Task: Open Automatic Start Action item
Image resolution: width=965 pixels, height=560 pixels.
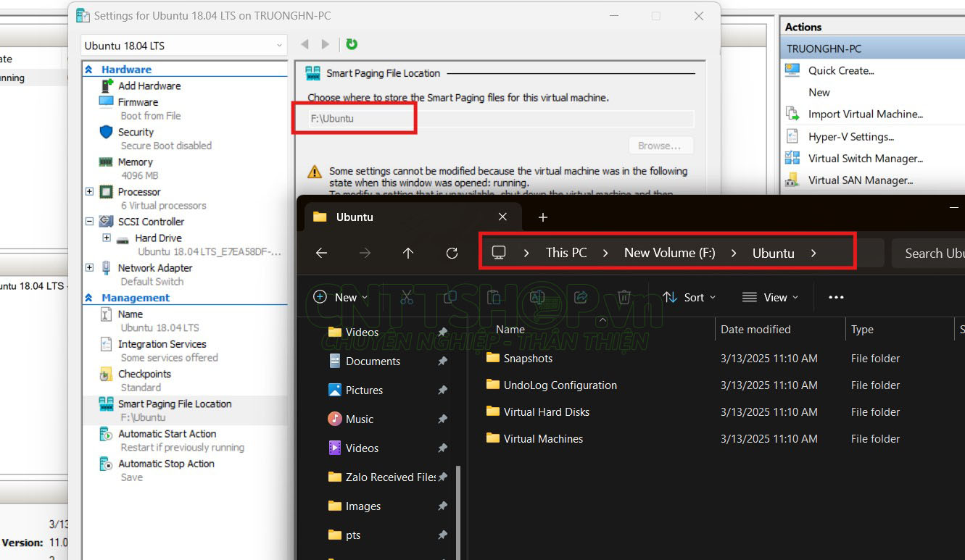Action: coord(167,433)
